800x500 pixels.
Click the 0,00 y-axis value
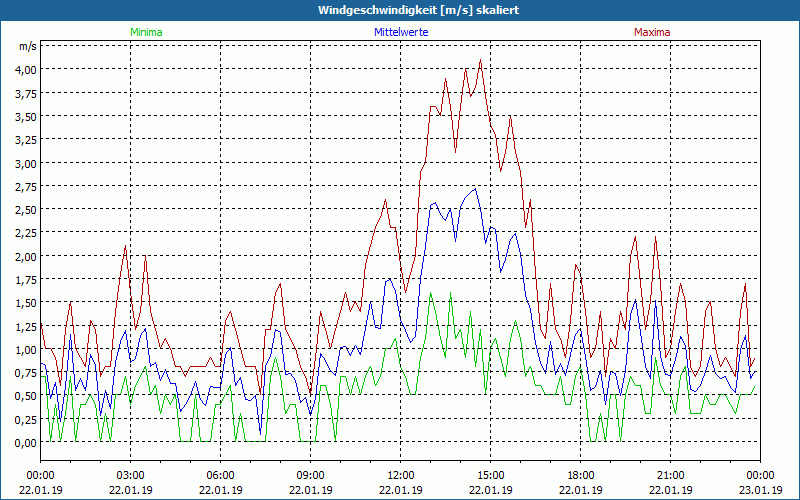pyautogui.click(x=26, y=443)
